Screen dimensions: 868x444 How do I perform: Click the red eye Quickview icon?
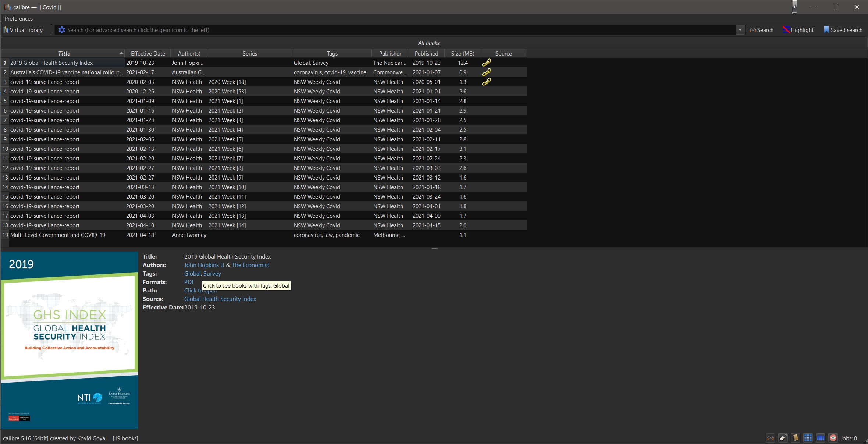coord(833,438)
